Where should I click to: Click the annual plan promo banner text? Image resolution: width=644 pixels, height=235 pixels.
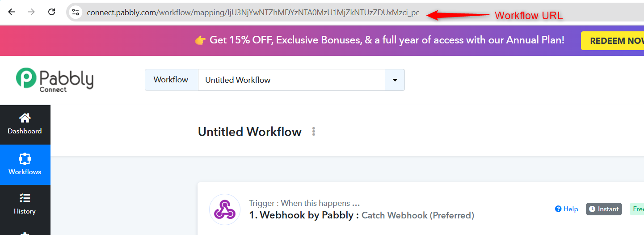[x=379, y=40]
